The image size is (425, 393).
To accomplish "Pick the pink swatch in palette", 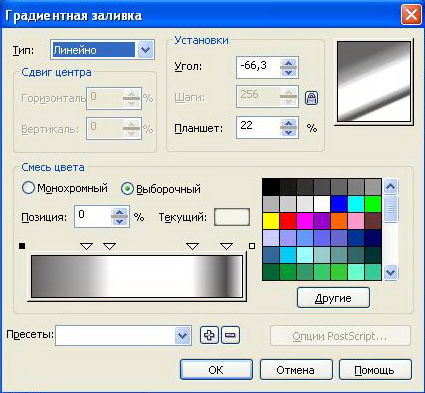I will pos(356,221).
